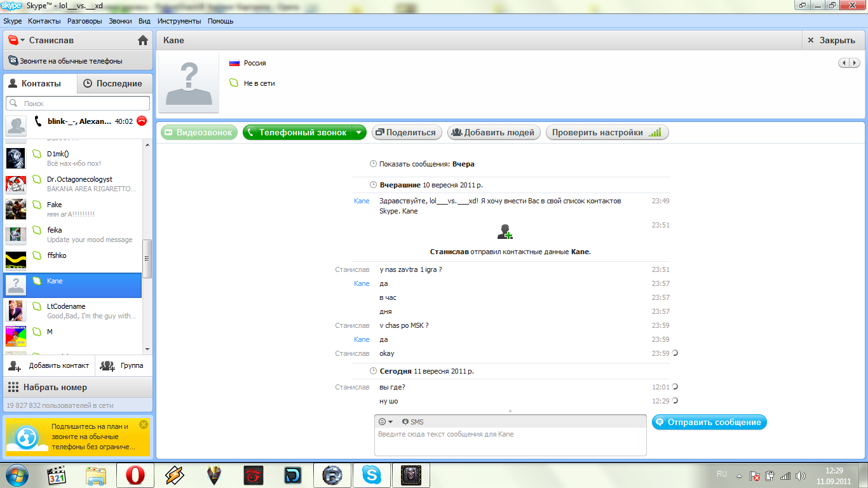This screenshot has width=868, height=488.
Task: Open Media Player Classic from taskbar
Action: tap(58, 475)
